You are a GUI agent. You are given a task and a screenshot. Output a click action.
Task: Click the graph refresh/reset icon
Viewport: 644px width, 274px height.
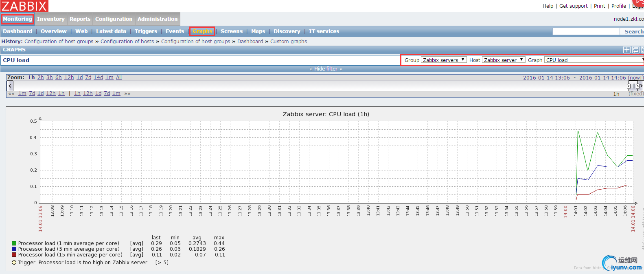pyautogui.click(x=636, y=50)
